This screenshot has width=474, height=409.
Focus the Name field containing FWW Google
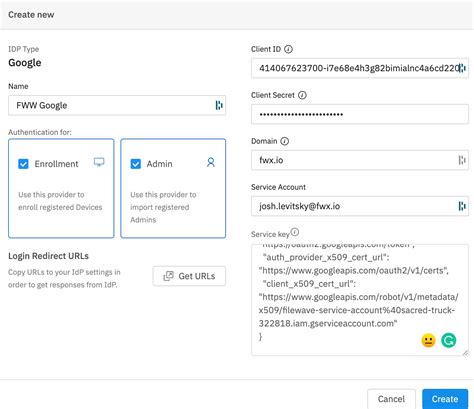pyautogui.click(x=117, y=105)
